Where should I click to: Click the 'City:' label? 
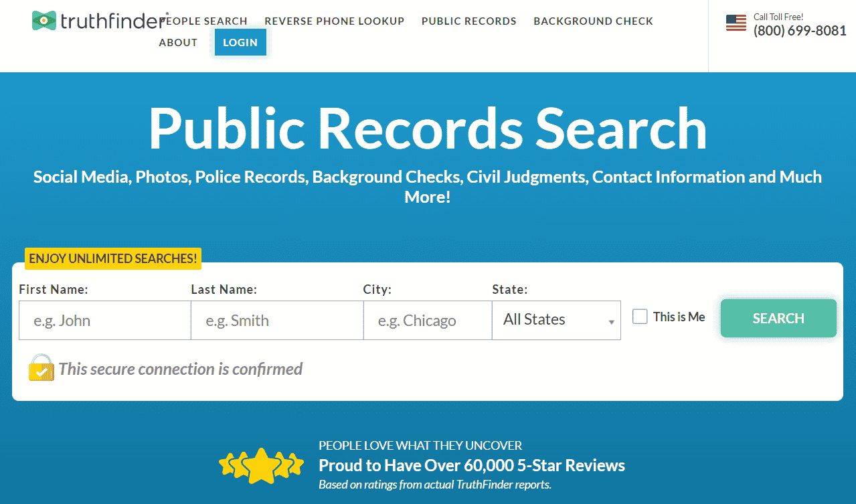[x=377, y=289]
